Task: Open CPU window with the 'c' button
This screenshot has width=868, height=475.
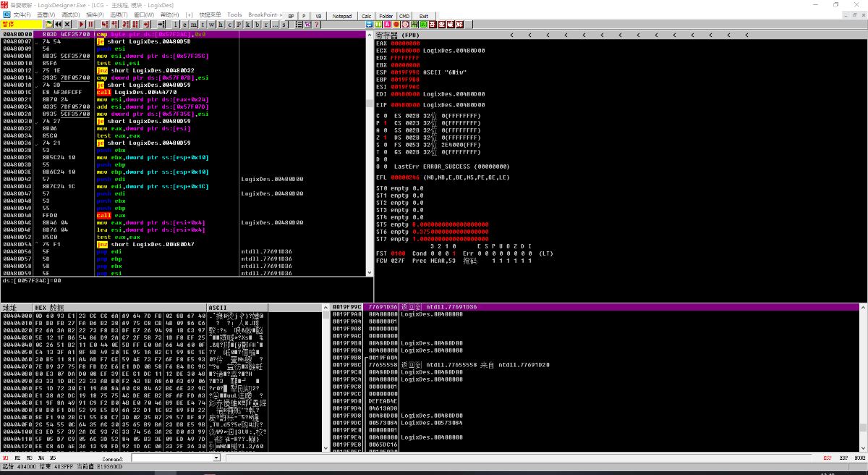Action: point(230,24)
